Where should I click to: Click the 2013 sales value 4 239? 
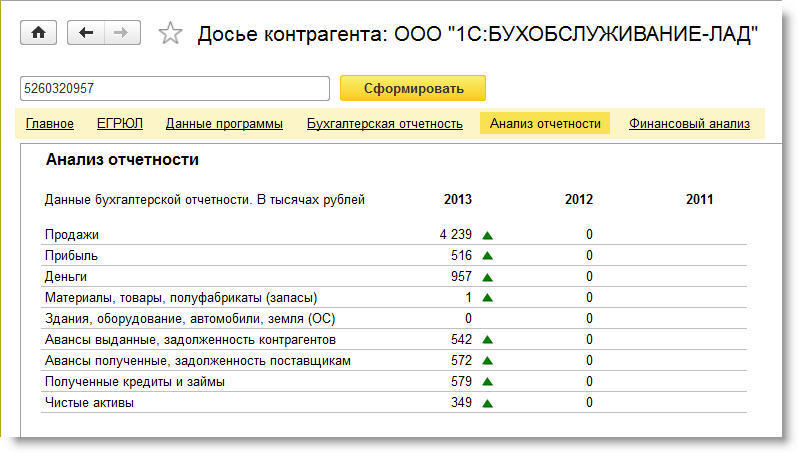point(455,235)
